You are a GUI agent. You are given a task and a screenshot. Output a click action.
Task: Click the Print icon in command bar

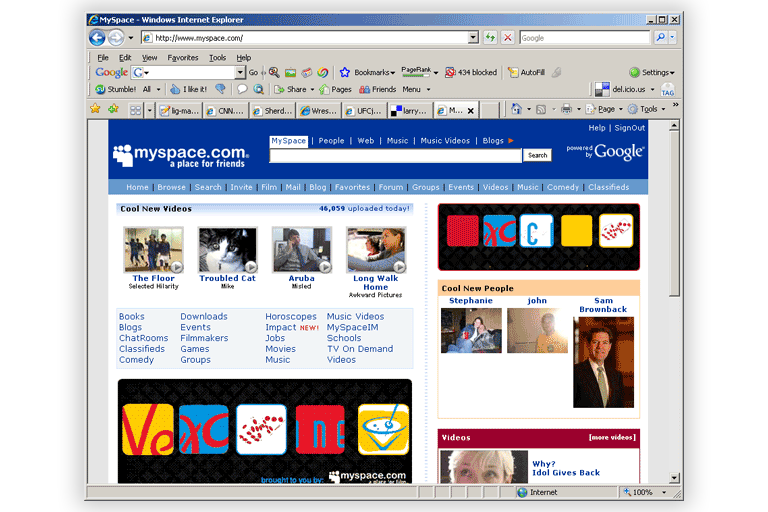click(x=566, y=109)
